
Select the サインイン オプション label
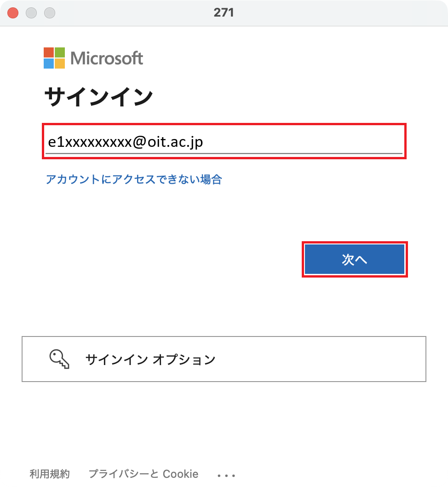click(150, 359)
